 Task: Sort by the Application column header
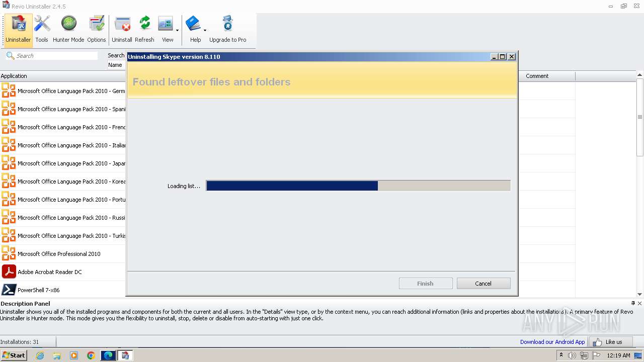(63, 76)
